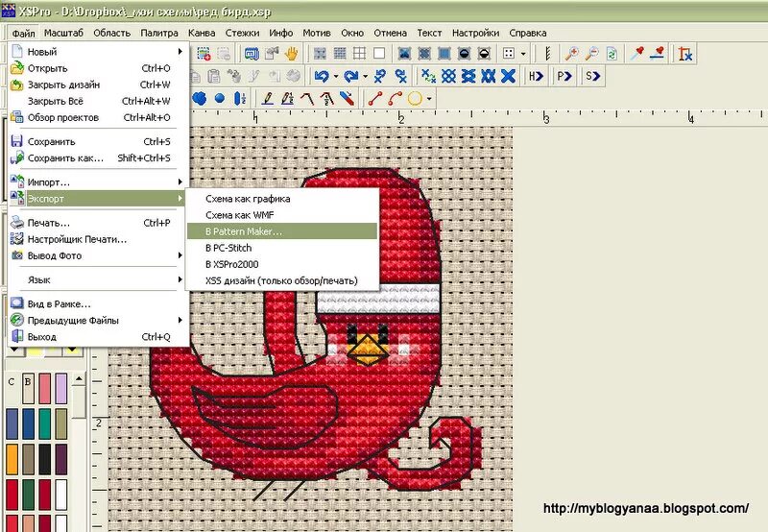Open the dropdown beside the yellow circle tool
The image size is (768, 532).
429,99
